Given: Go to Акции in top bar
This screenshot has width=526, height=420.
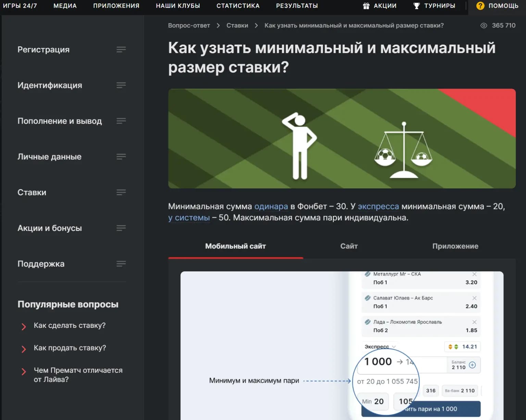Looking at the screenshot, I should point(385,6).
